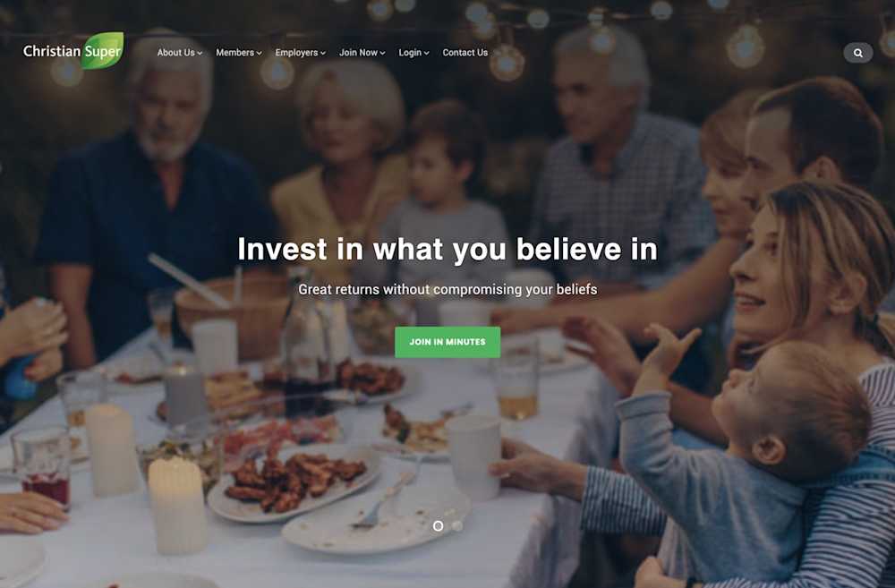Click the Christian wordmark in the logo
The height and width of the screenshot is (588, 895).
coord(52,51)
